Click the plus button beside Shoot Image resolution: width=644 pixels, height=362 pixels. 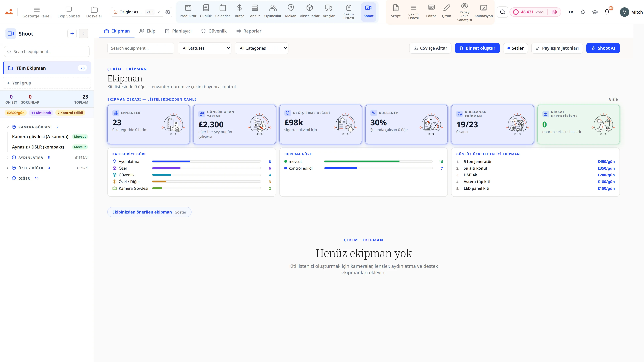[x=72, y=34]
